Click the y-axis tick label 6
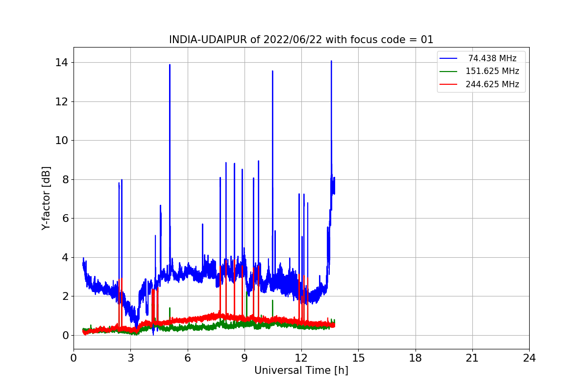The height and width of the screenshot is (392, 588). coord(65,219)
